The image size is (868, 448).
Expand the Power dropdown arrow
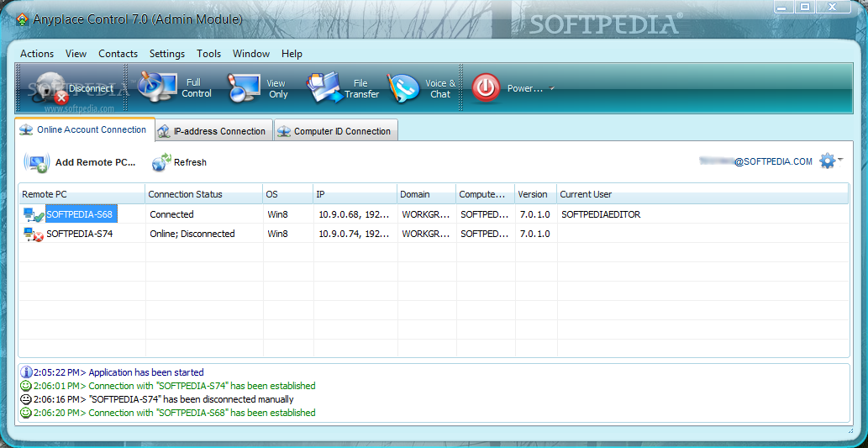coord(551,88)
